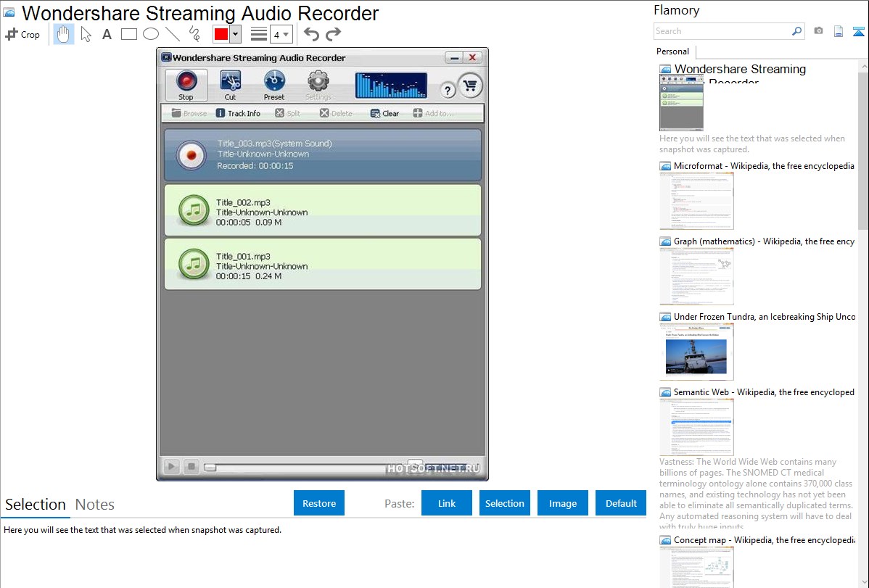
Task: Open Settings in Audio Recorder
Action: pos(318,86)
